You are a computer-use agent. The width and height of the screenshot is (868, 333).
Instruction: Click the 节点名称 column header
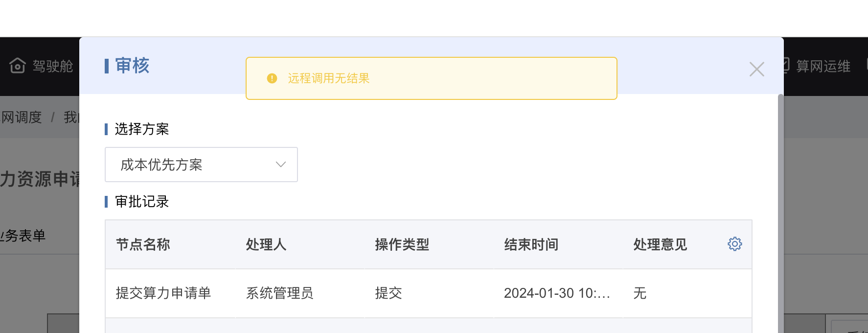[143, 244]
